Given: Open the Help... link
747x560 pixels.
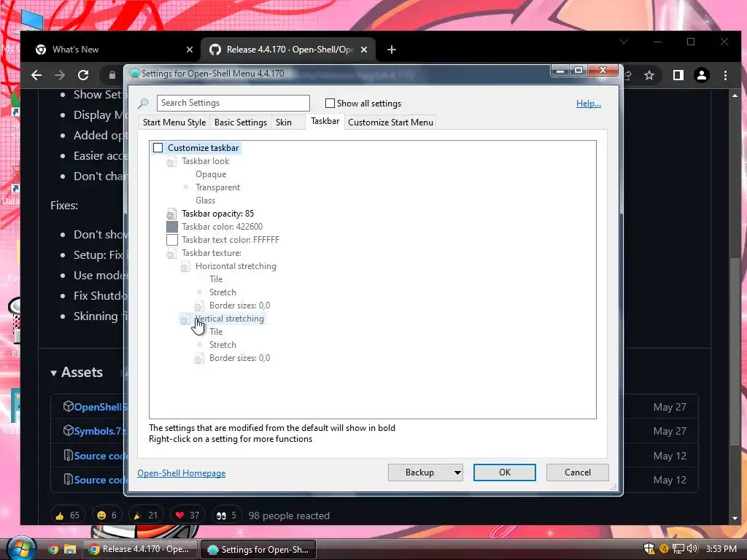Looking at the screenshot, I should 589,104.
